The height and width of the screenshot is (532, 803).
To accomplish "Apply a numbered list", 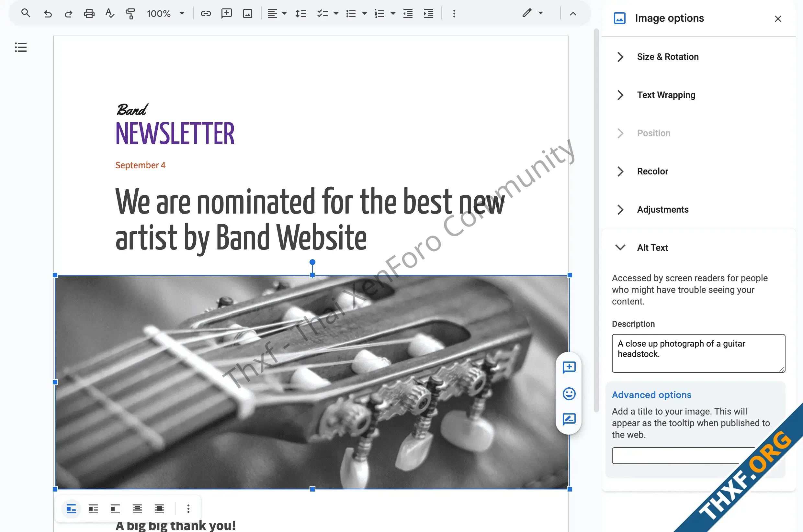I will pyautogui.click(x=379, y=14).
